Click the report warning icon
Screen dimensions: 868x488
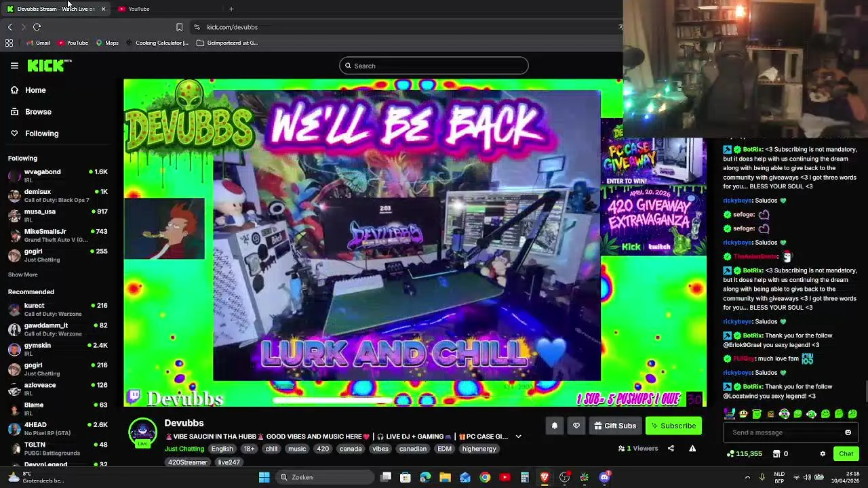(x=692, y=448)
